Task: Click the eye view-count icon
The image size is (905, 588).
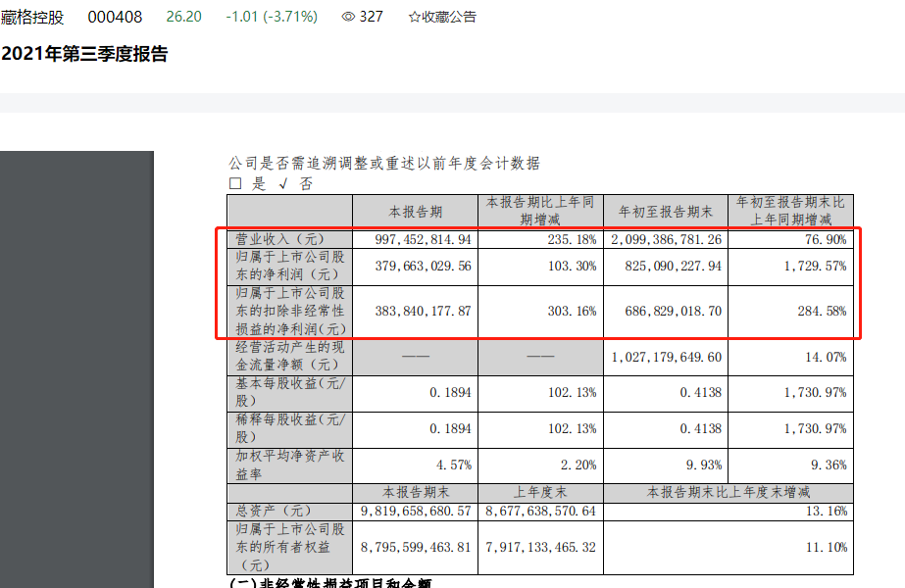Action: tap(347, 17)
